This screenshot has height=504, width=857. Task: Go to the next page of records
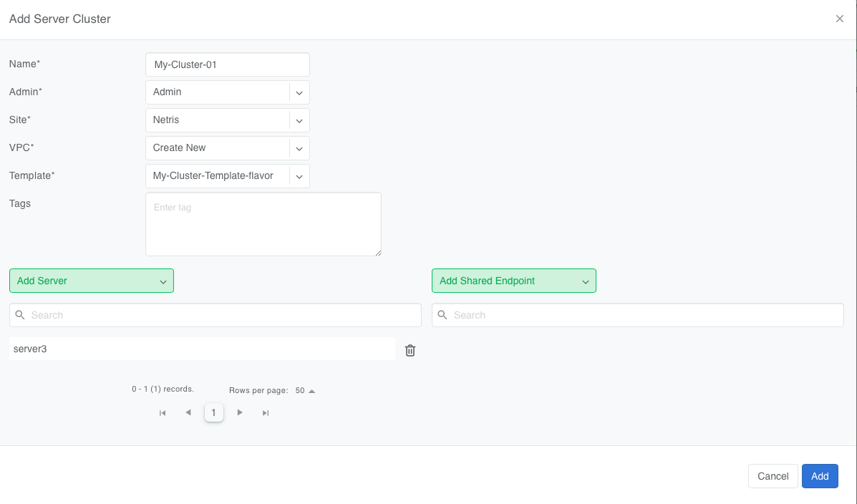point(240,412)
